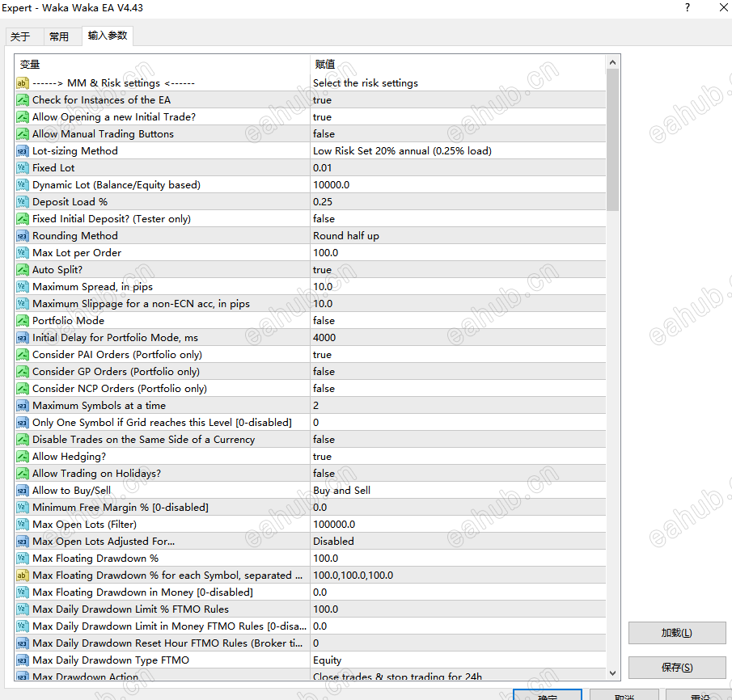Click the icon next to Max Daily Drawdown Limit % FTMO Rules
Viewport: 732px width, 700px height.
23,609
